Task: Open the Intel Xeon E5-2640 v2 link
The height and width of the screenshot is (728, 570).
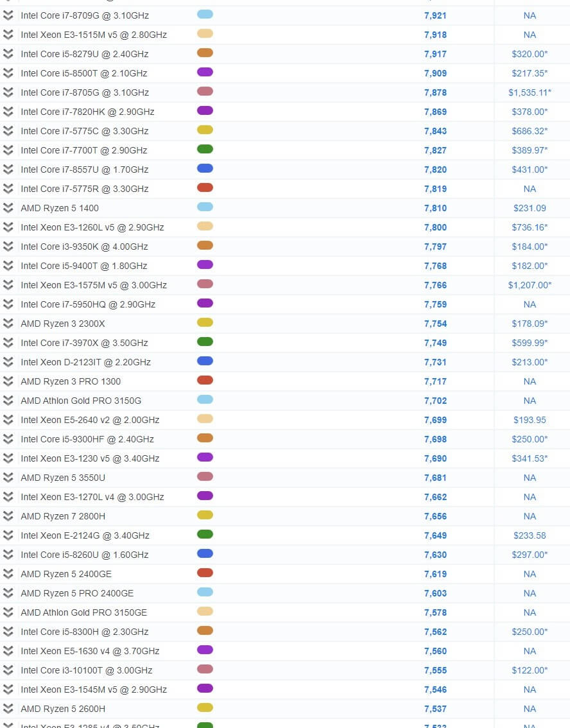Action: click(90, 420)
